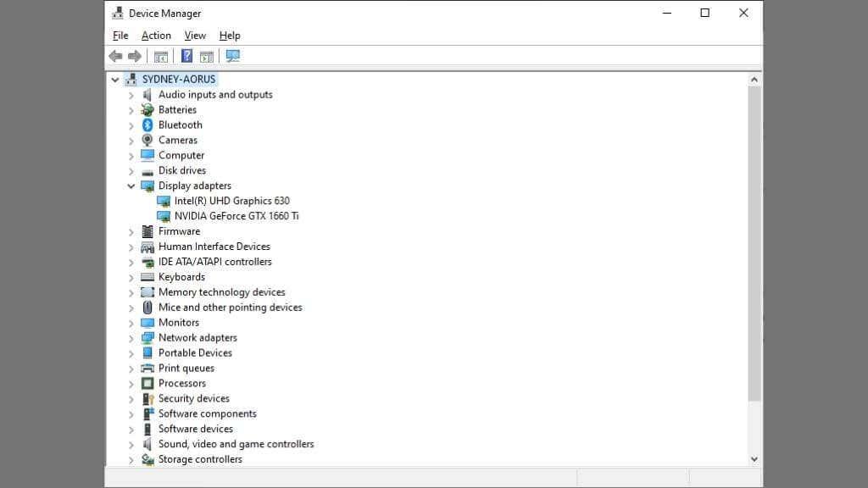Click the Bluetooth category icon
The width and height of the screenshot is (868, 488).
coord(147,125)
